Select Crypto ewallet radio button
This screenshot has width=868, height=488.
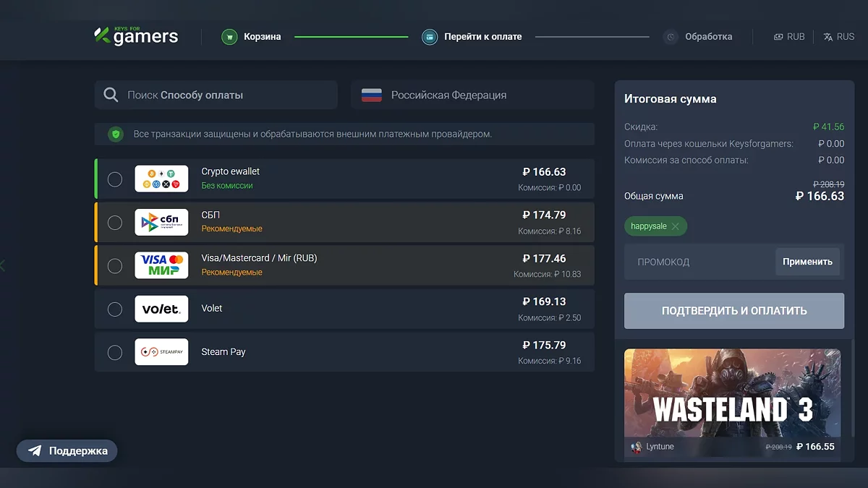point(115,179)
